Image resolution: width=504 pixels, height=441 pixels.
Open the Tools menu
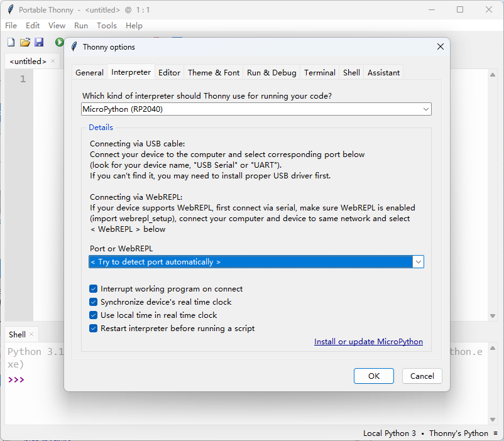click(x=107, y=25)
